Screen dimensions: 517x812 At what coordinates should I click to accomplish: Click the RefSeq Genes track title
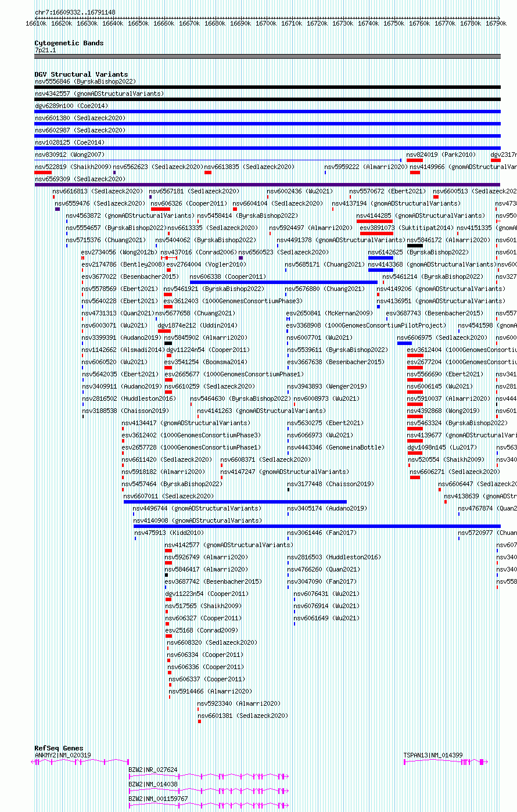pos(59,749)
